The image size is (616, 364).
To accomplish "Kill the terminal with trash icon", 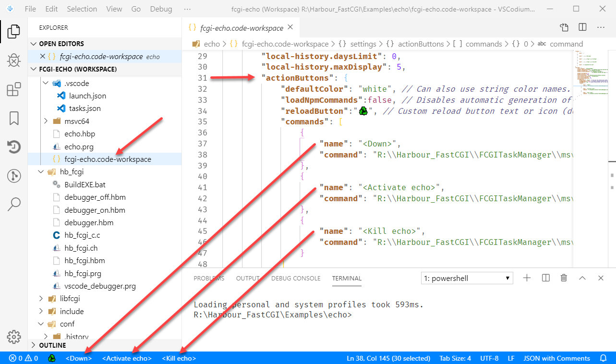I will [564, 278].
